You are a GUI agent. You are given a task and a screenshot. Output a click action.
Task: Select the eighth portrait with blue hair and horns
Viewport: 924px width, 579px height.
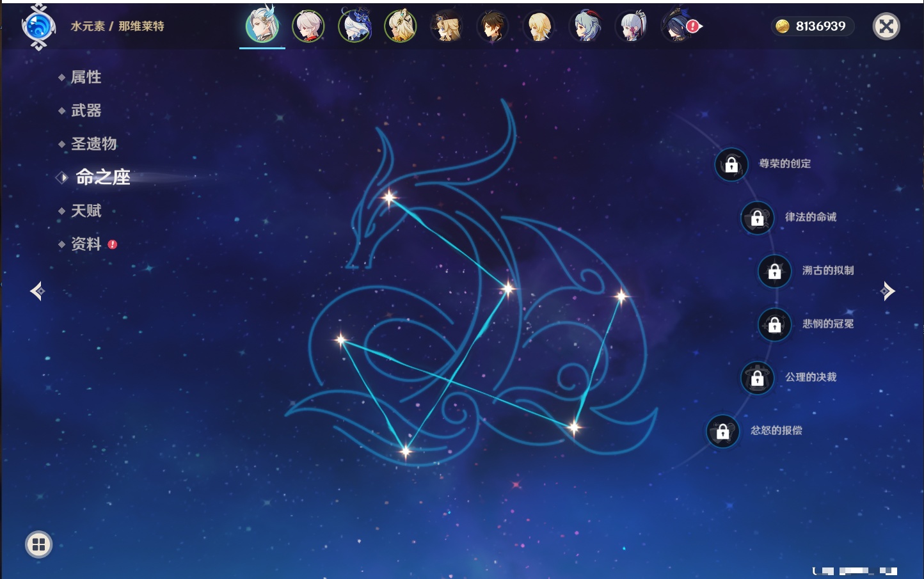585,26
